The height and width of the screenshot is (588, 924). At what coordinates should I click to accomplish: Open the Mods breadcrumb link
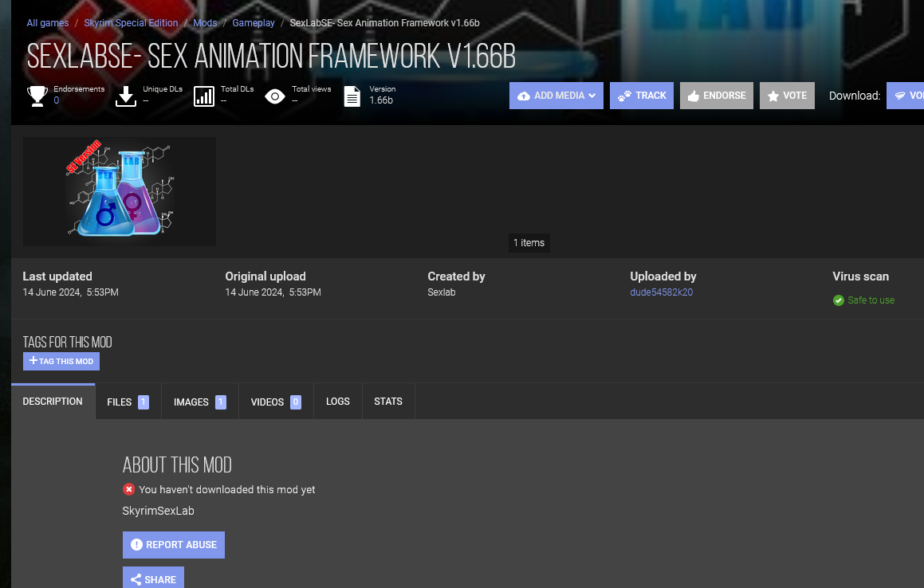(x=205, y=23)
